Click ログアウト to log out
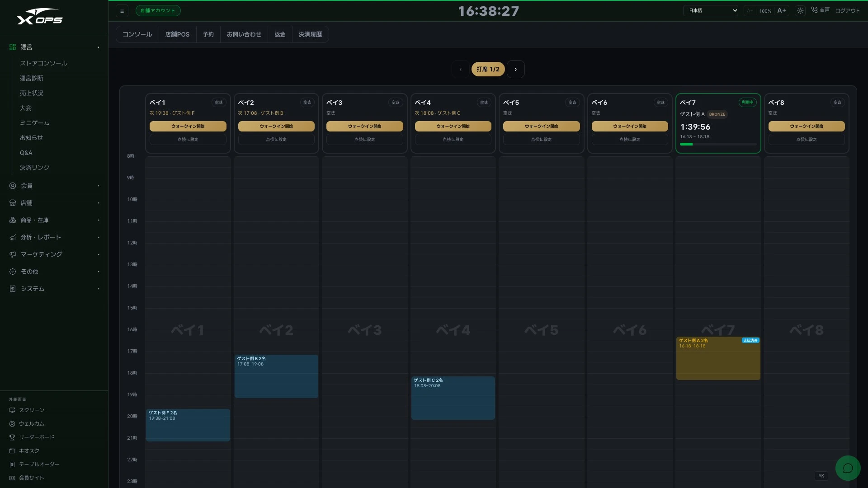The width and height of the screenshot is (868, 488). 848,11
